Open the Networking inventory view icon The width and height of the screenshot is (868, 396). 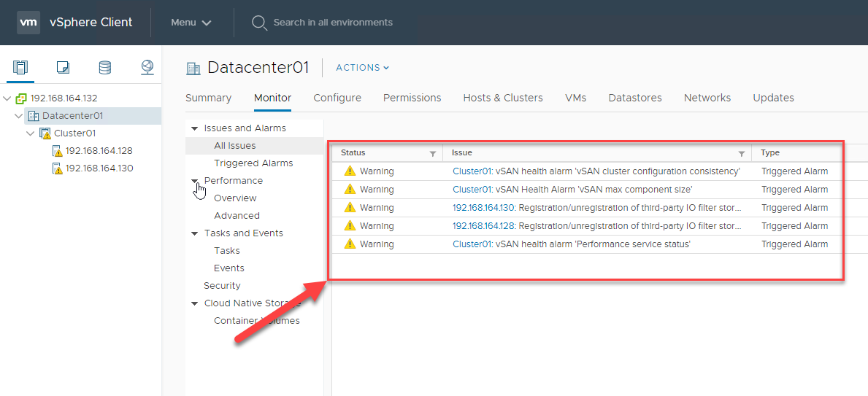click(x=147, y=68)
